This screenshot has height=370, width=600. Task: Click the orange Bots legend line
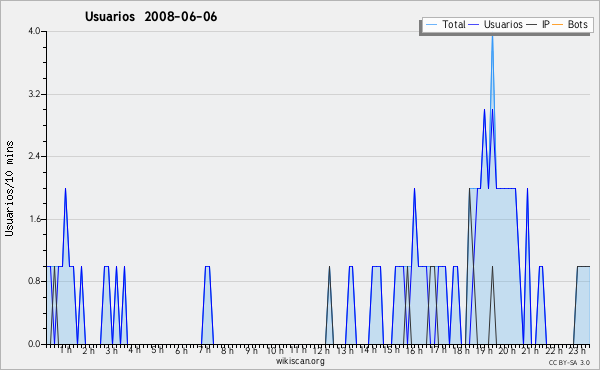[x=558, y=25]
